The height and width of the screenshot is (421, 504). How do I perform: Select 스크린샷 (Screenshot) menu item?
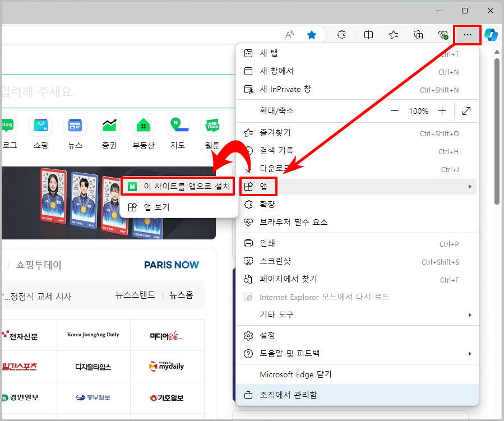pos(357,261)
